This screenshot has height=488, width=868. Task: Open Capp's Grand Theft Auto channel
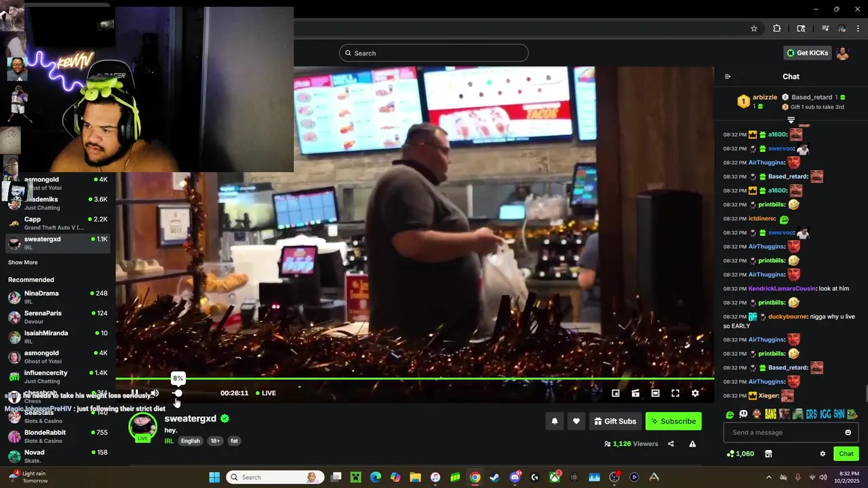tap(58, 223)
